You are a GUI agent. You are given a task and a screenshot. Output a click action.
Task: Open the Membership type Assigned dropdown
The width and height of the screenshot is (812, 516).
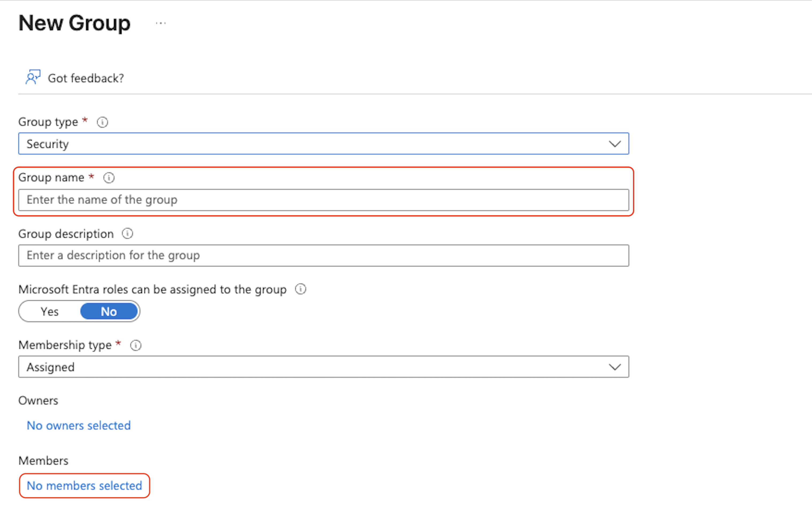click(323, 367)
